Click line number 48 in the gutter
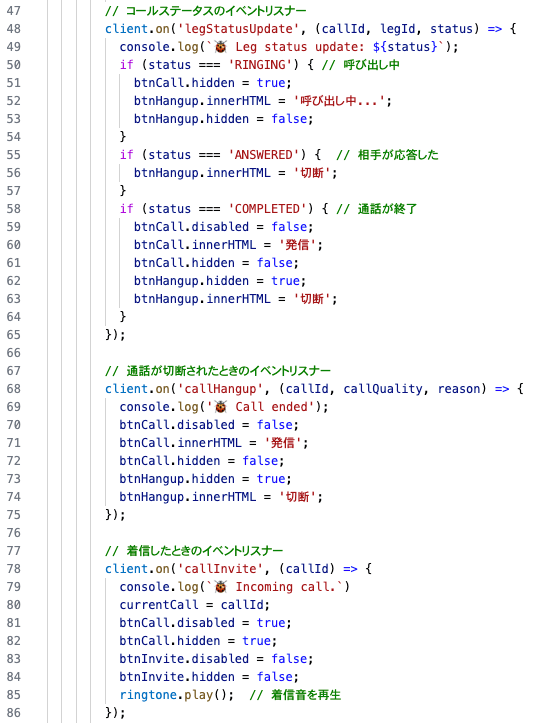 point(14,29)
